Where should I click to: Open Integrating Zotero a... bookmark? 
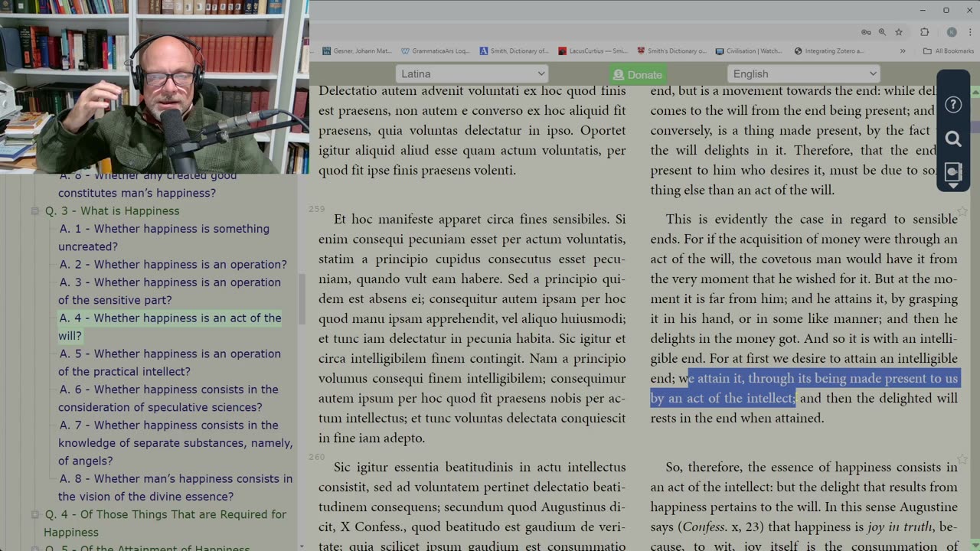[x=829, y=51]
